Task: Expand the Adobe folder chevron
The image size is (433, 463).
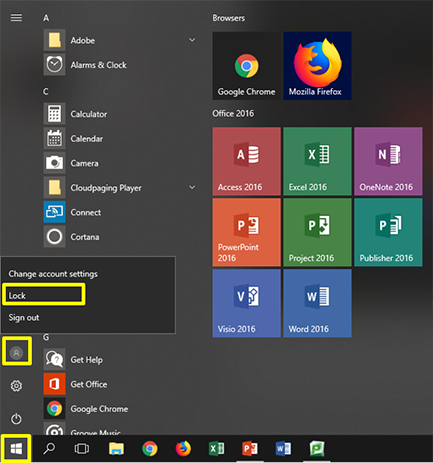Action: point(192,40)
